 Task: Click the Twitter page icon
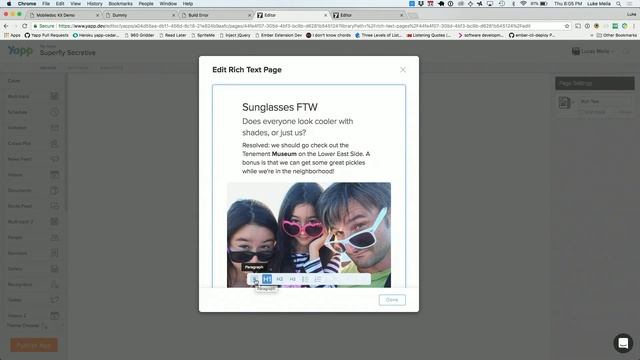pos(54,300)
